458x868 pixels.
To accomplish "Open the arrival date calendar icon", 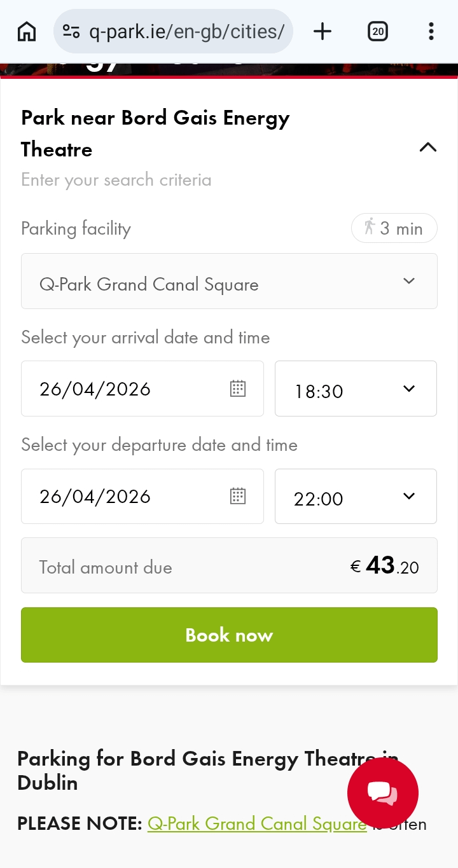I will point(238,389).
